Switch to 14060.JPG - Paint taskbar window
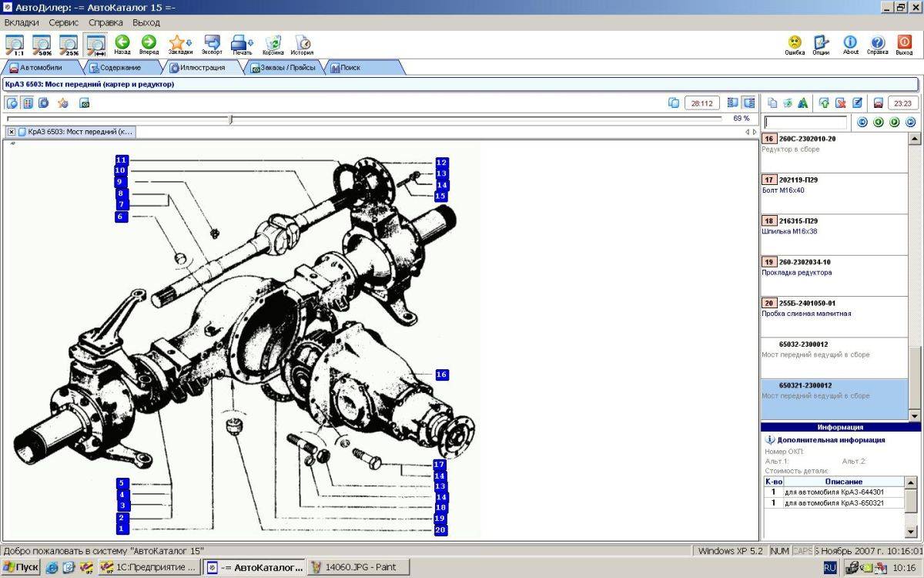The width and height of the screenshot is (924, 578). (x=359, y=567)
